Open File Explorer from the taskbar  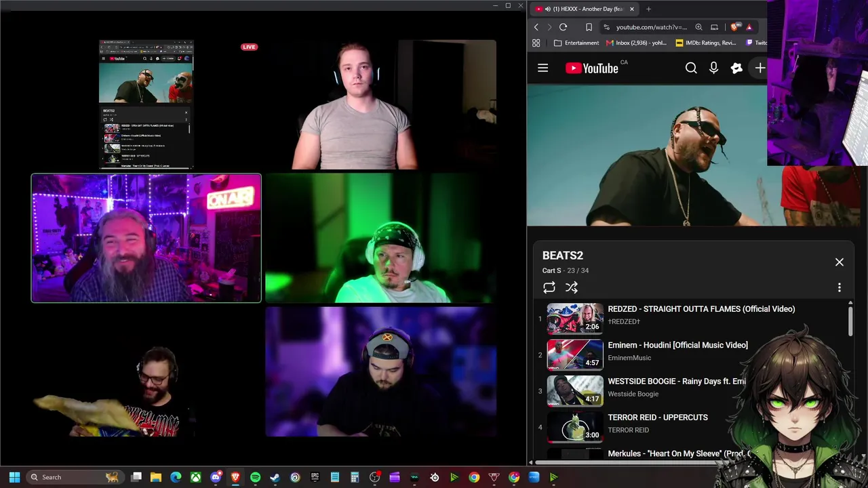[x=156, y=477]
